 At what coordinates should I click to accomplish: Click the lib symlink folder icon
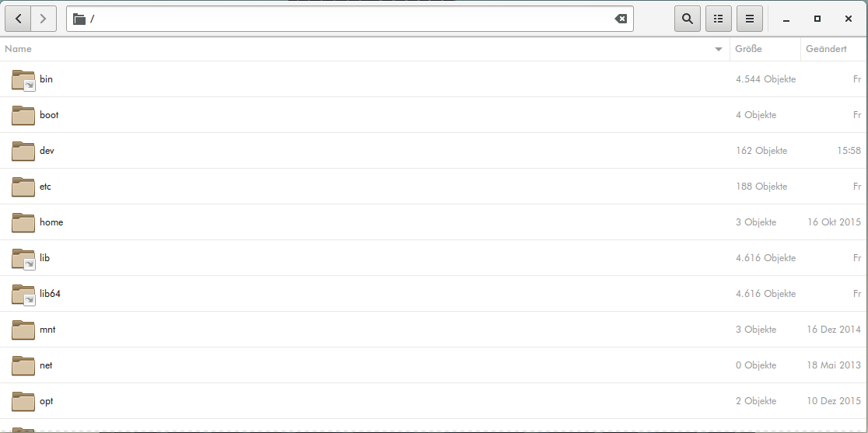[x=23, y=258]
